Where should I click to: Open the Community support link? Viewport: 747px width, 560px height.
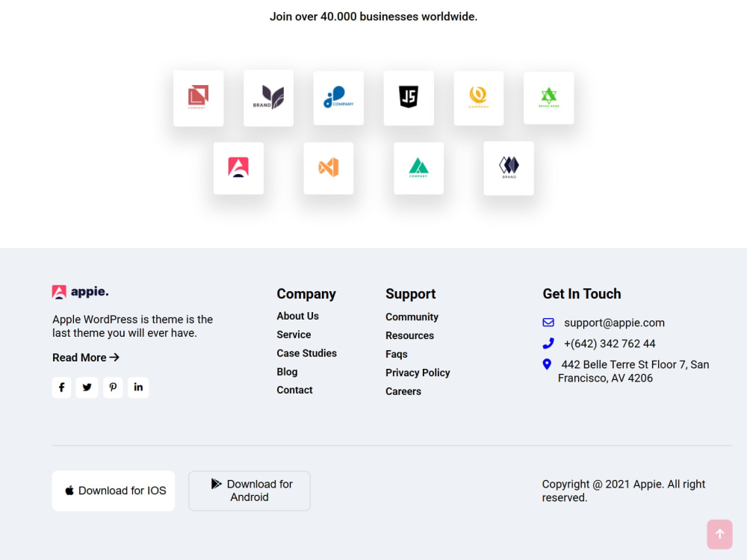tap(412, 317)
